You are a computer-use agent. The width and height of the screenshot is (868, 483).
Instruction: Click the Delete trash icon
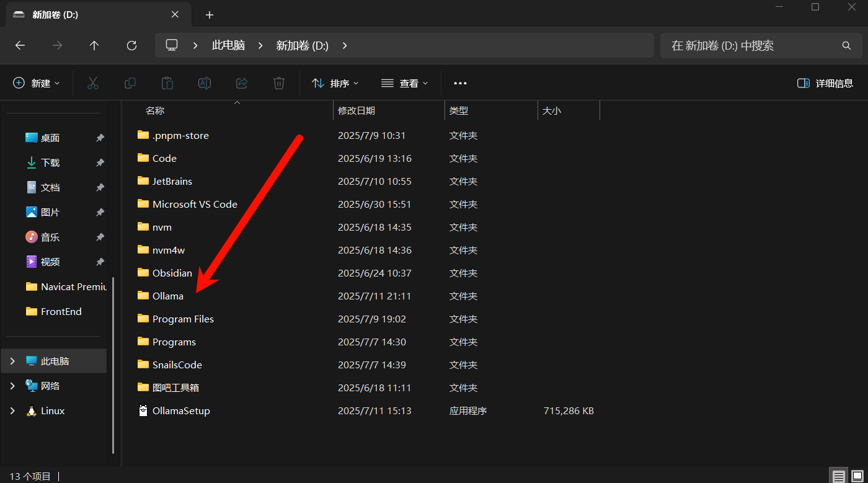(279, 83)
